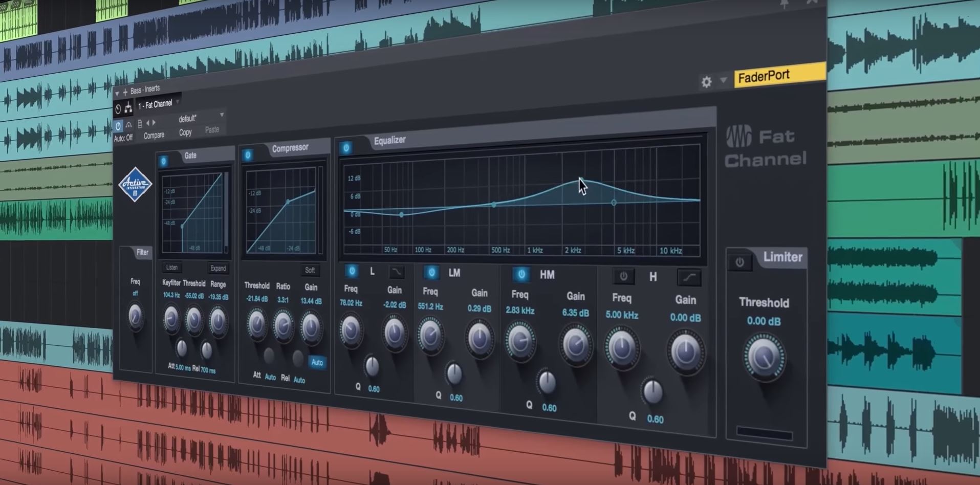Click the Copy button
The width and height of the screenshot is (980, 485).
click(185, 133)
